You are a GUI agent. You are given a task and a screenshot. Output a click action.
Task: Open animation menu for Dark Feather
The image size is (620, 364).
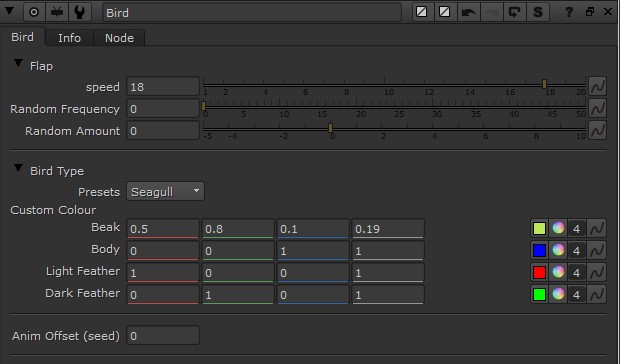596,294
